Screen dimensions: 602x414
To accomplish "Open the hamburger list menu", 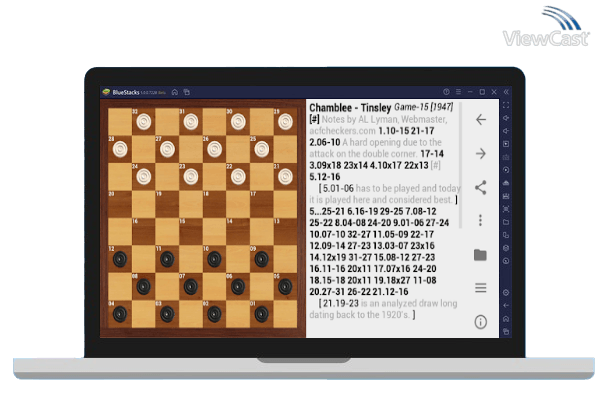I will click(x=480, y=288).
